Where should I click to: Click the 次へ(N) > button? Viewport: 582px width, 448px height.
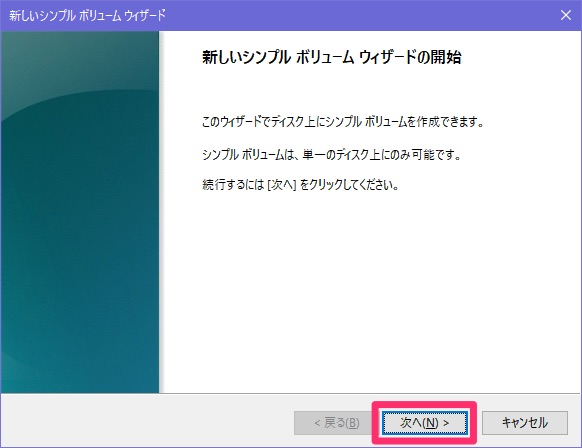point(424,422)
